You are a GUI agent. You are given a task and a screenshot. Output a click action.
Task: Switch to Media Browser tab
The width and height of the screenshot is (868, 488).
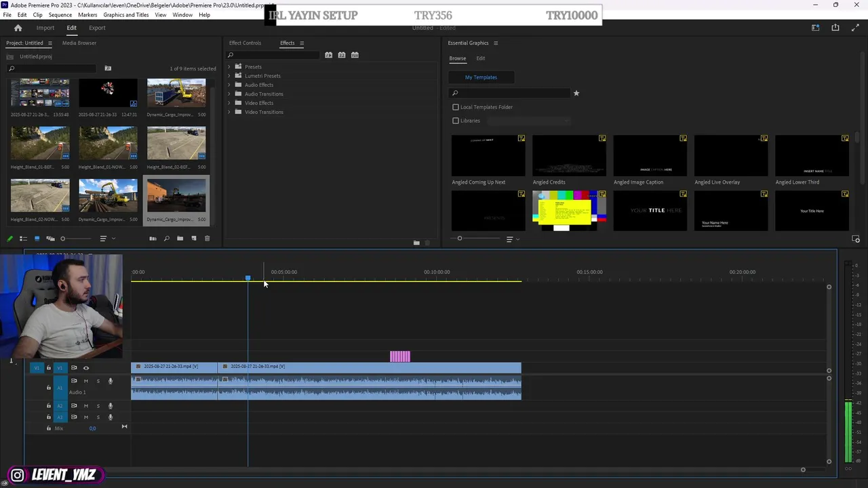[79, 43]
